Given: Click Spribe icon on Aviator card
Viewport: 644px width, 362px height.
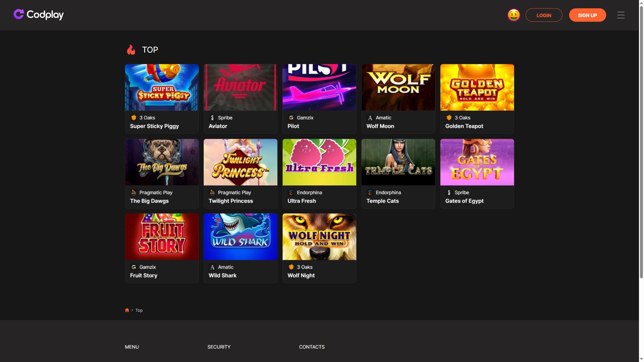Looking at the screenshot, I should pos(212,118).
